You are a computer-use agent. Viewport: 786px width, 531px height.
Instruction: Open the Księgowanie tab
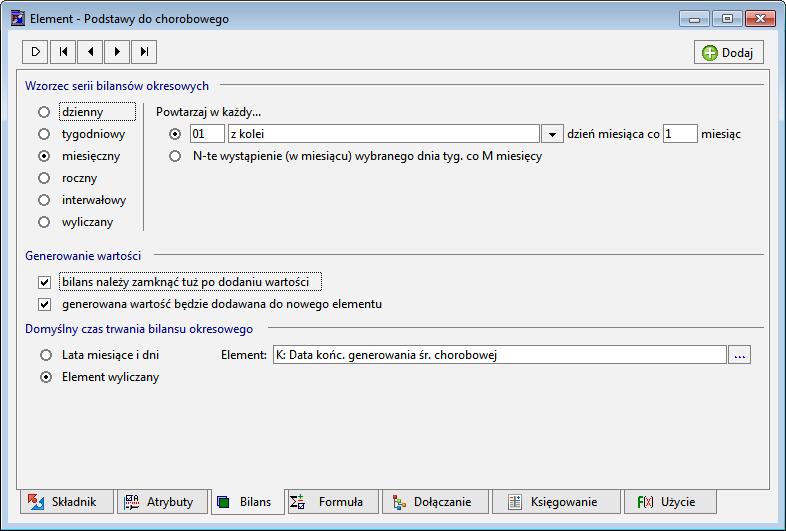pyautogui.click(x=556, y=502)
